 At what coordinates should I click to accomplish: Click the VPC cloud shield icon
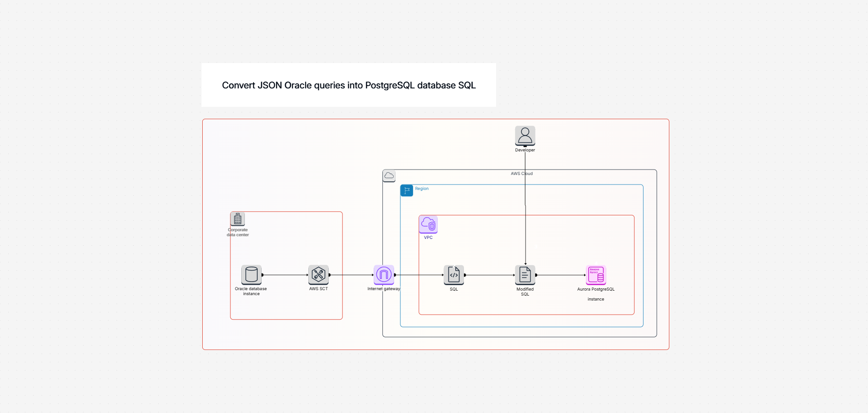[x=428, y=225]
